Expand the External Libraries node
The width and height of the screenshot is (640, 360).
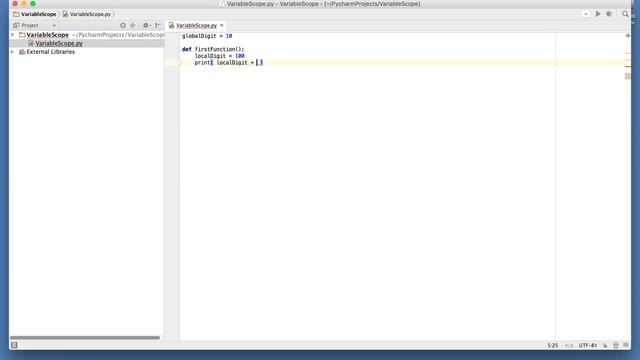13,52
